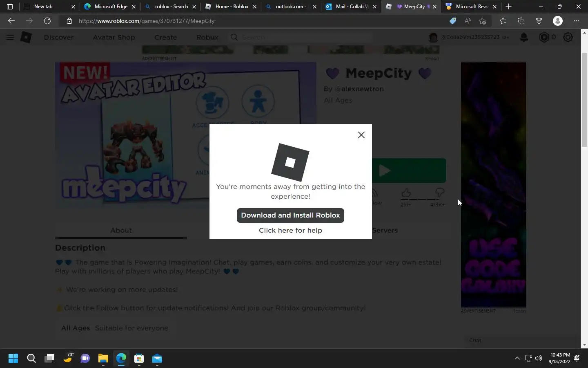This screenshot has width=588, height=368.
Task: Open the Edge profile avatar
Action: pos(558,21)
